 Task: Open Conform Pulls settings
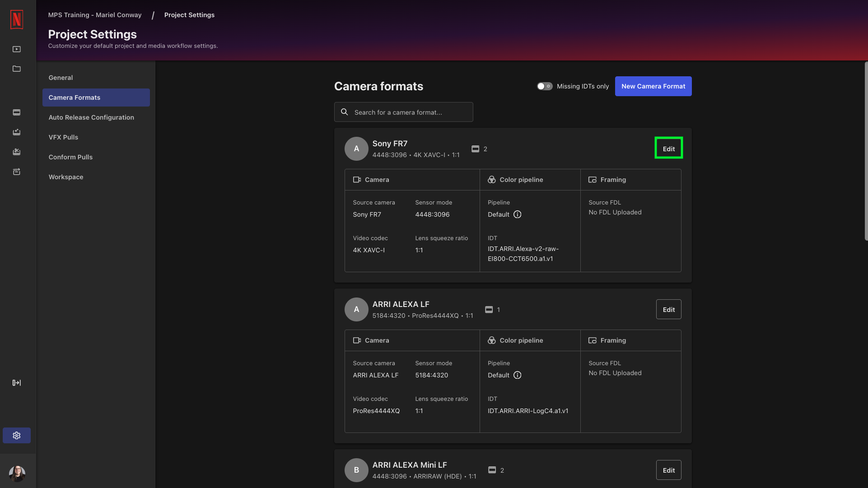(x=96, y=157)
